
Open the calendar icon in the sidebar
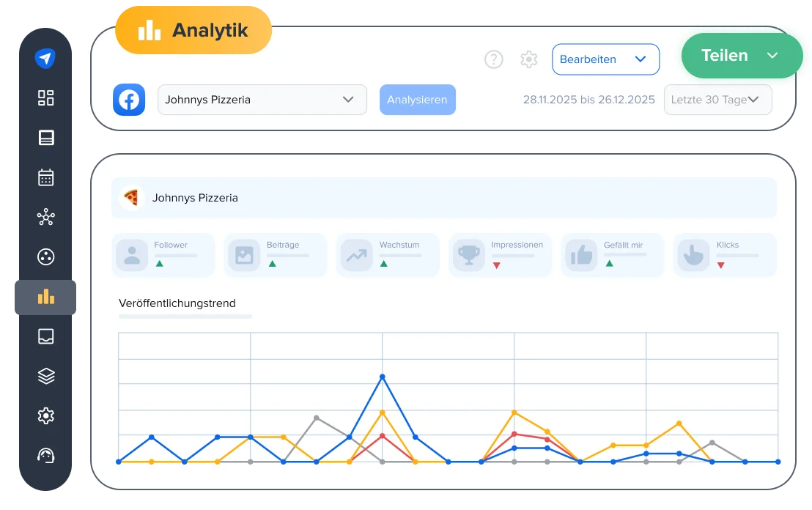click(x=45, y=177)
